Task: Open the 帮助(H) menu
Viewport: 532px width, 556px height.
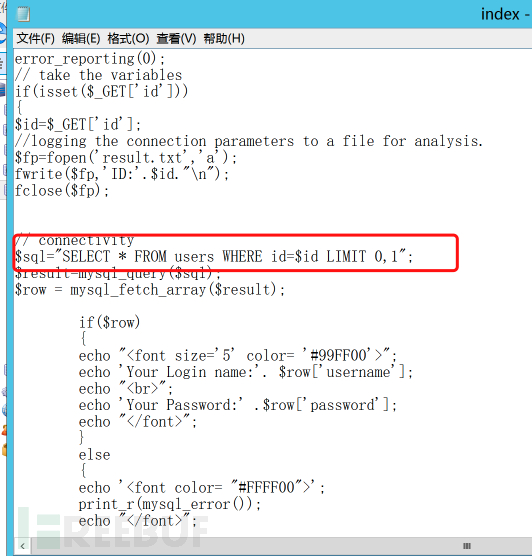Action: pyautogui.click(x=224, y=38)
